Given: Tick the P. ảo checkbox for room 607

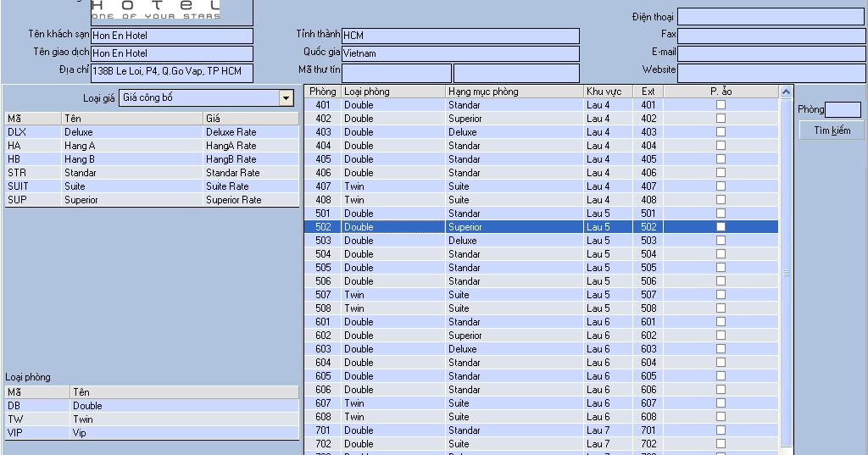Looking at the screenshot, I should (x=721, y=403).
